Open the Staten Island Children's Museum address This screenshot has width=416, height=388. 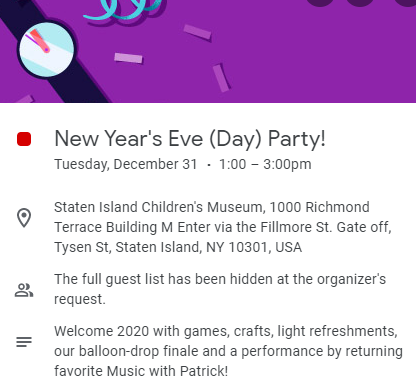click(x=223, y=227)
